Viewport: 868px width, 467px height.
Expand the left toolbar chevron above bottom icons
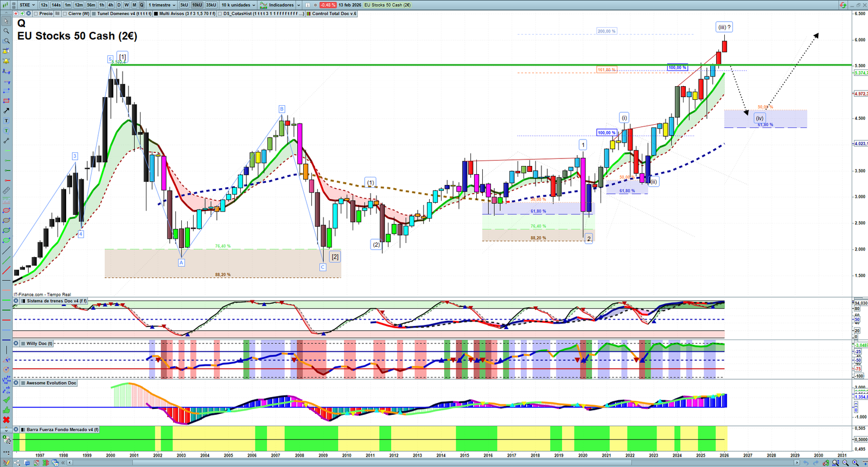[6, 430]
